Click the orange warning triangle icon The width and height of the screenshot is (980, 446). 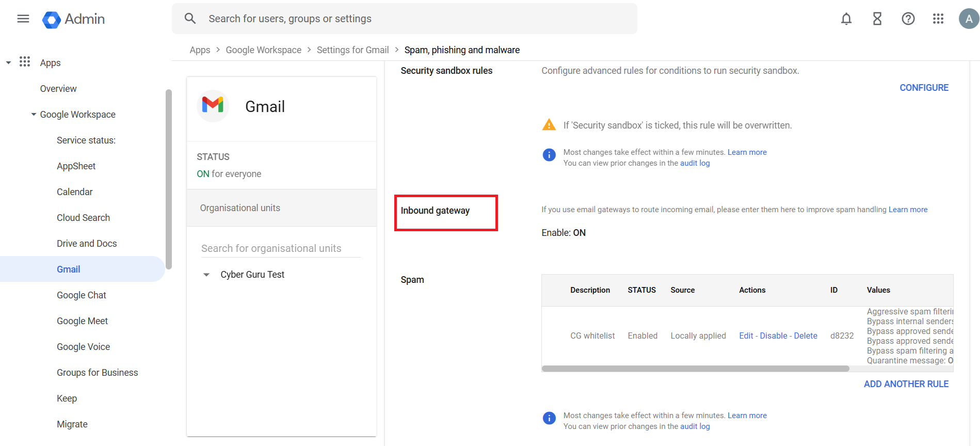click(x=549, y=125)
